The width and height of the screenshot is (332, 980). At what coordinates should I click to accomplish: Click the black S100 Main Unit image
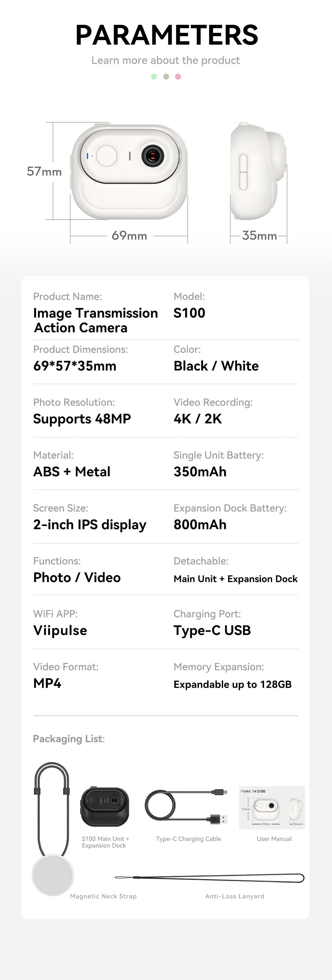click(105, 807)
